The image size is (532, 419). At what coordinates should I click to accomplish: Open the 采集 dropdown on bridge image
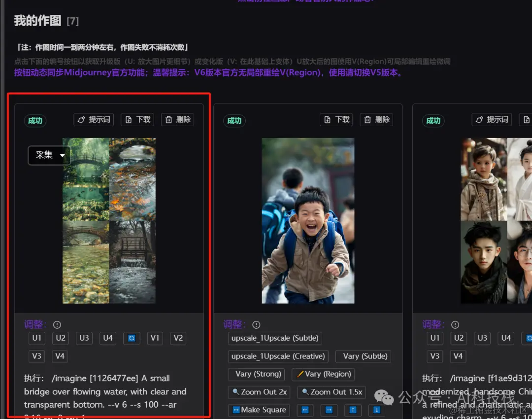tap(49, 155)
